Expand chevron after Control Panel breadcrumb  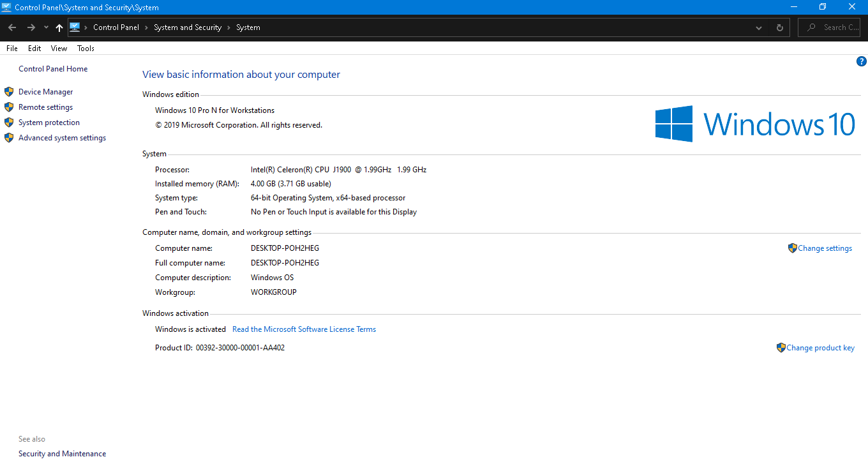(x=146, y=27)
